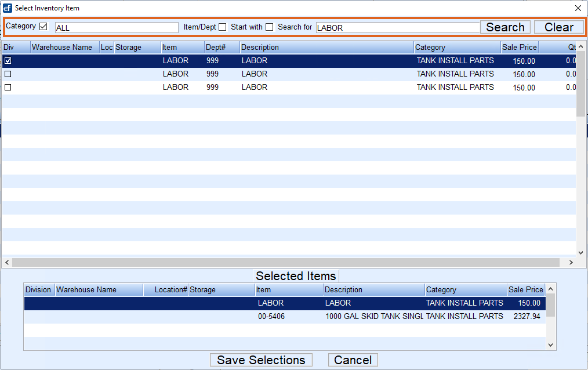This screenshot has height=370, width=588.
Task: Click LABOR description cell in first result row
Action: (x=254, y=60)
